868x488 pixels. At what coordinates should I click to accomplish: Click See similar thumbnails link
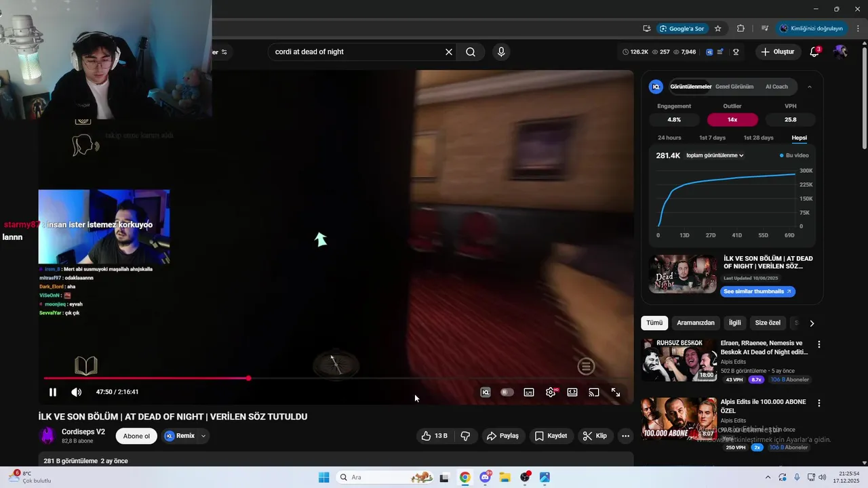pyautogui.click(x=757, y=291)
